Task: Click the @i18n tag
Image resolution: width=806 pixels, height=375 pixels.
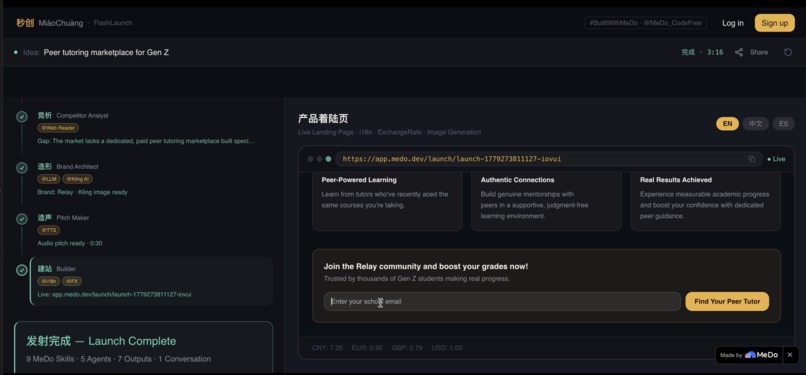Action: click(x=48, y=282)
